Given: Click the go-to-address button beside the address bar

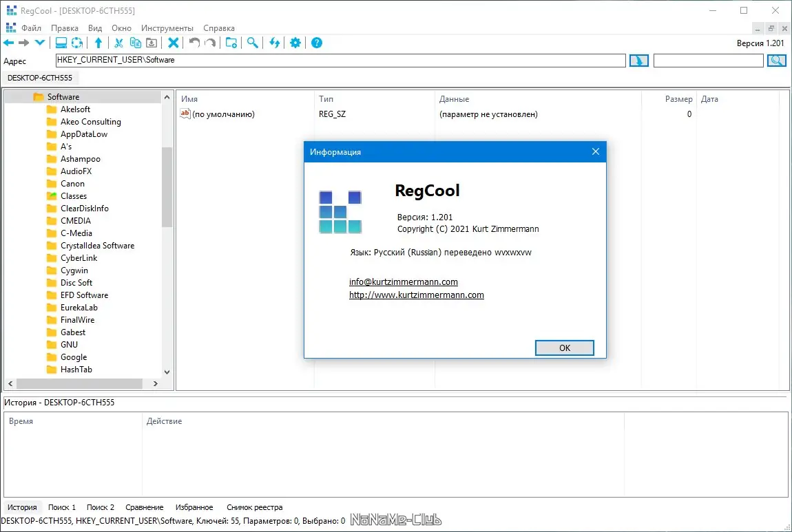Looking at the screenshot, I should click(x=639, y=61).
